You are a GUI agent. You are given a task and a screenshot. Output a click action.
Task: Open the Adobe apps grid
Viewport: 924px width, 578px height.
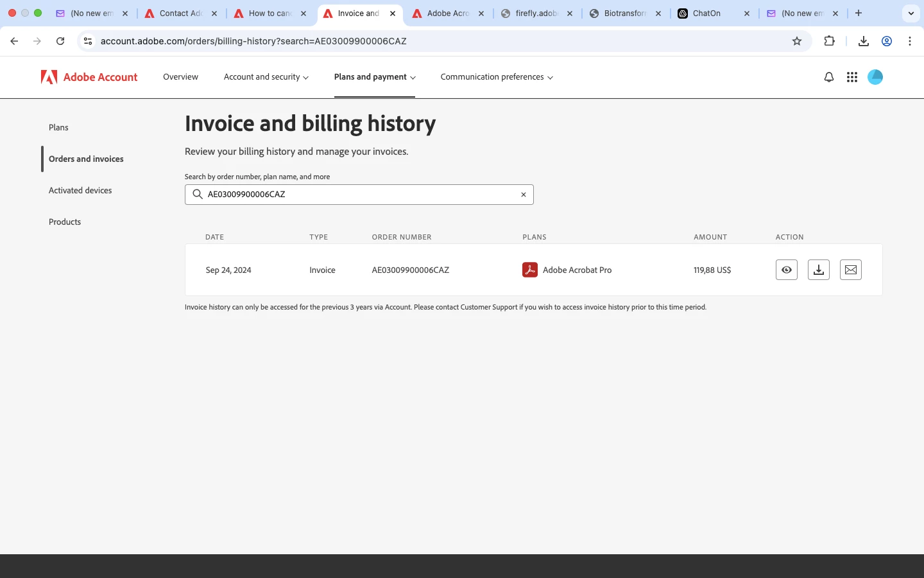[852, 77]
